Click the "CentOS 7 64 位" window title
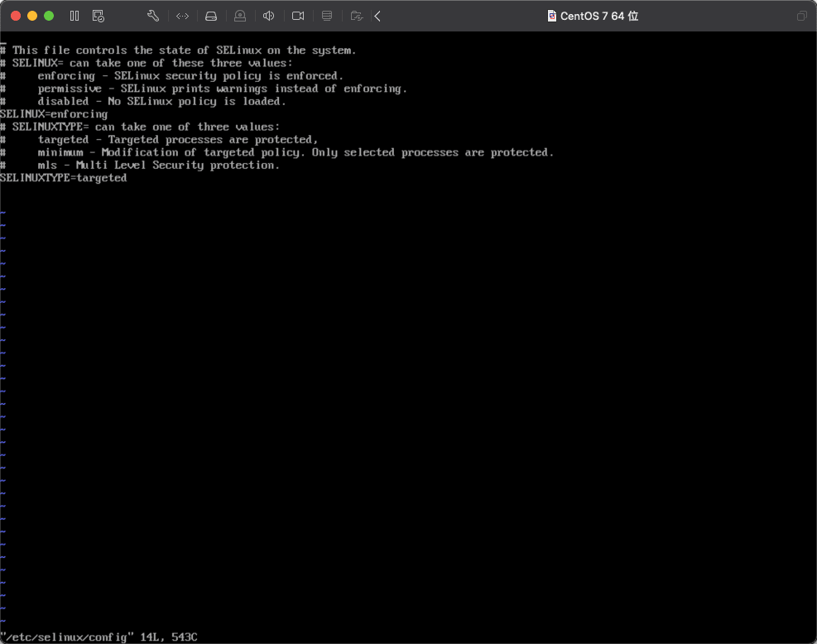This screenshot has width=817, height=644. 599,16
